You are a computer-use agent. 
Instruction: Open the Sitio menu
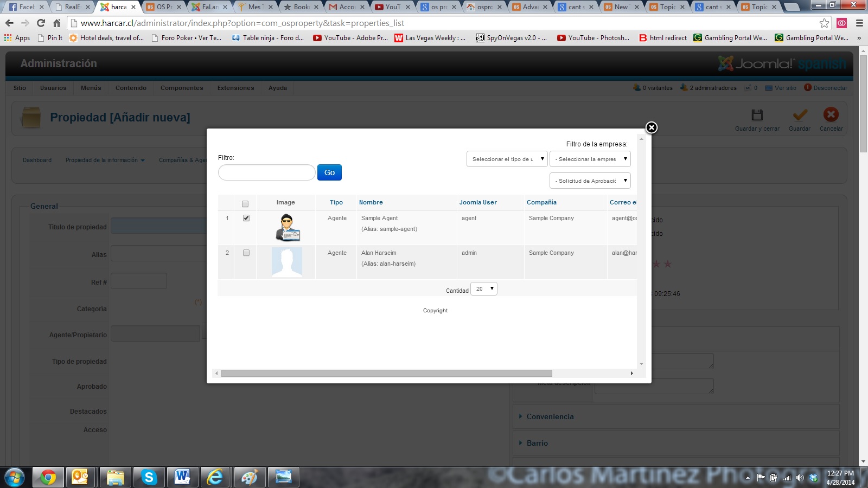(20, 88)
